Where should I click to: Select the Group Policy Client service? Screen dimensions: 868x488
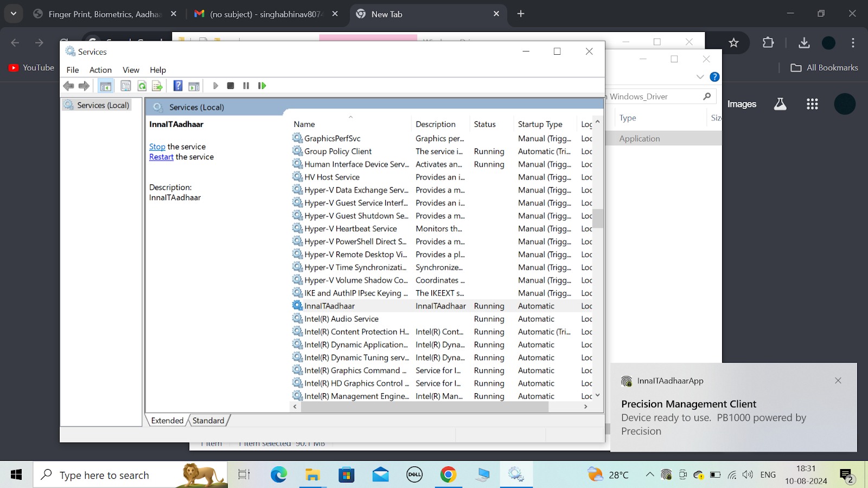coord(442,151)
